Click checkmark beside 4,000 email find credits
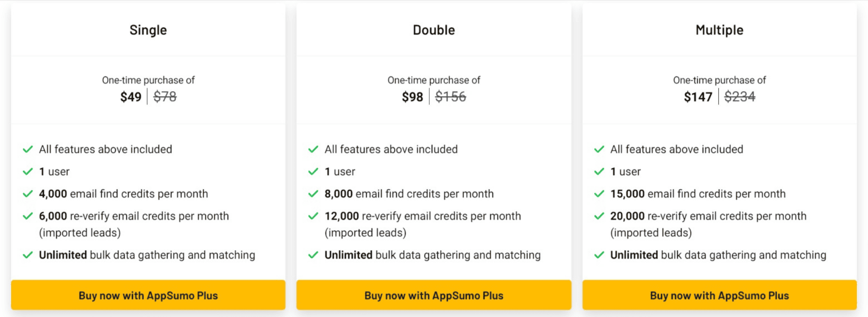868x317 pixels. [x=28, y=194]
